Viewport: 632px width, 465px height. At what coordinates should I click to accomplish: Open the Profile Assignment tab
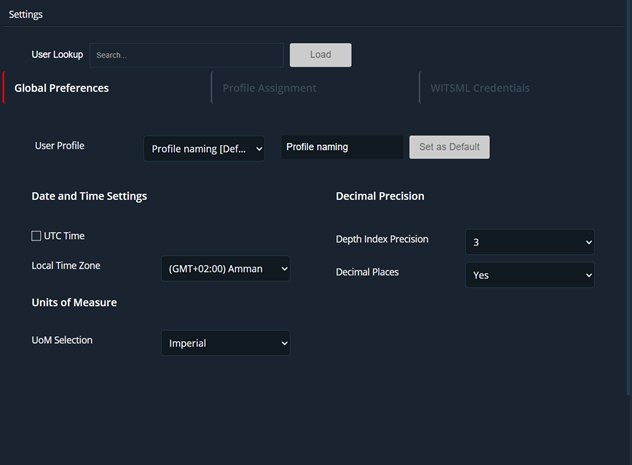(x=269, y=88)
